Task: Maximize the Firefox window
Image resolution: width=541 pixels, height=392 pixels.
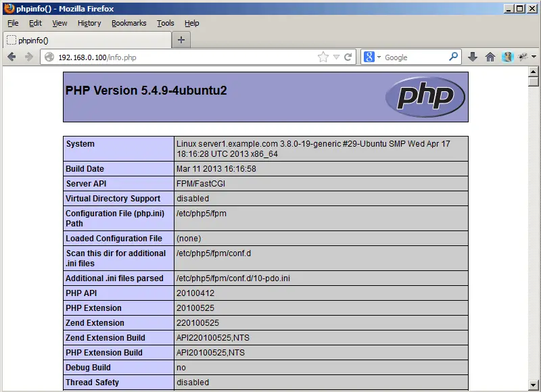Action: [520, 9]
